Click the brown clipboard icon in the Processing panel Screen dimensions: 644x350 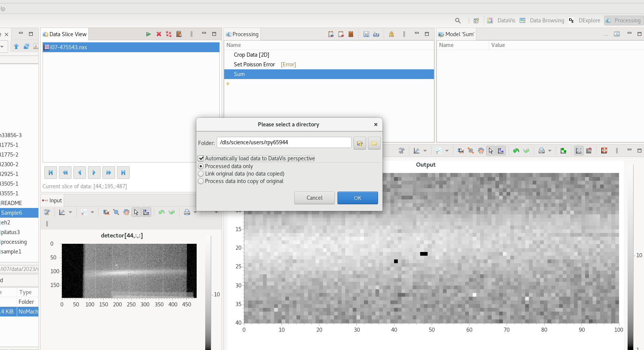pyautogui.click(x=351, y=34)
